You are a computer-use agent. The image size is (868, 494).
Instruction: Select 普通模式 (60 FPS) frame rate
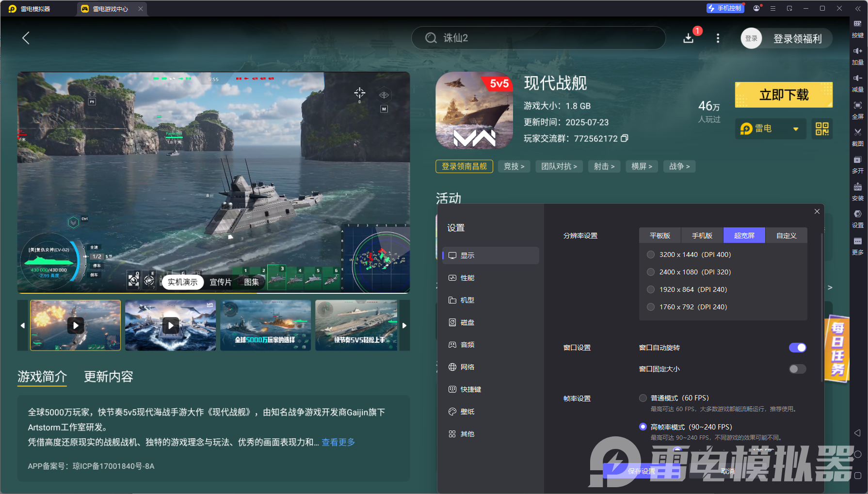(643, 398)
